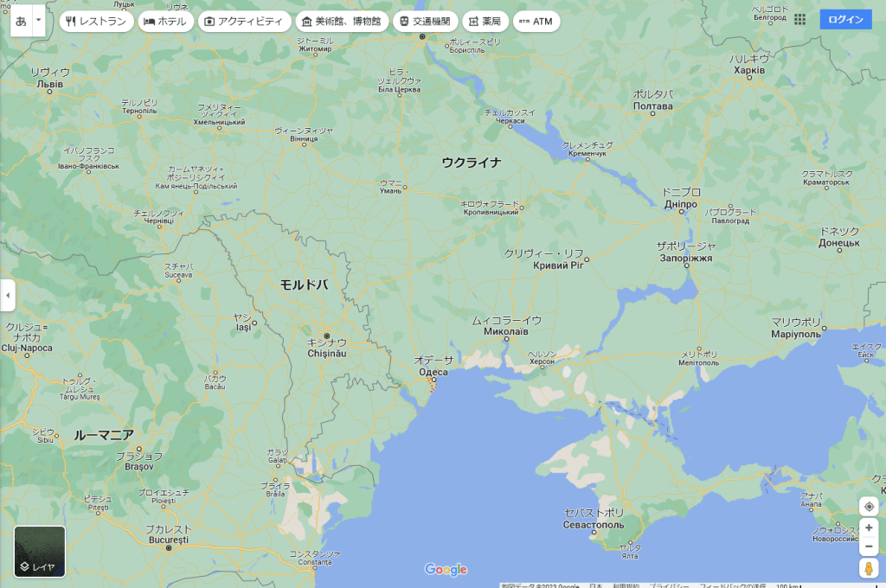Image resolution: width=886 pixels, height=588 pixels.
Task: Filter by レストラン category chip
Action: pyautogui.click(x=96, y=22)
